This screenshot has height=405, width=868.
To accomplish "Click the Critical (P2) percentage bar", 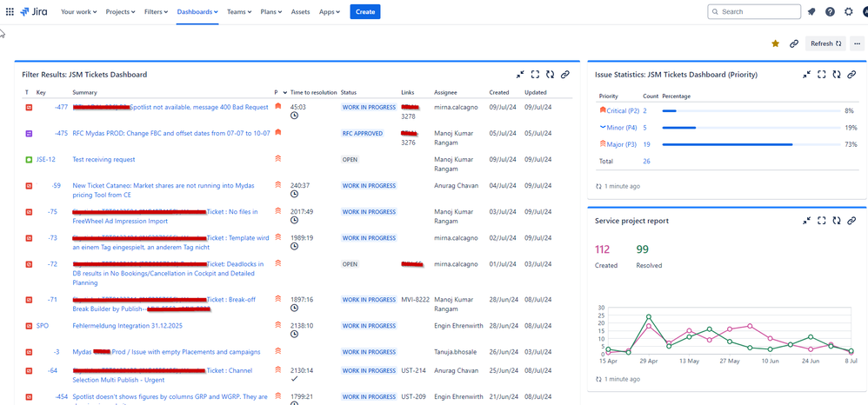I will coord(751,110).
